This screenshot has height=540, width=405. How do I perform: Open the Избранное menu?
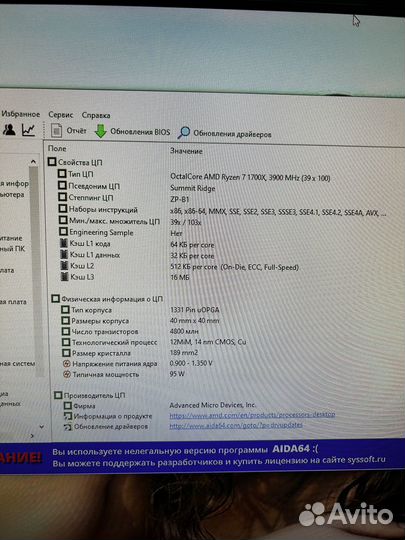pos(21,114)
